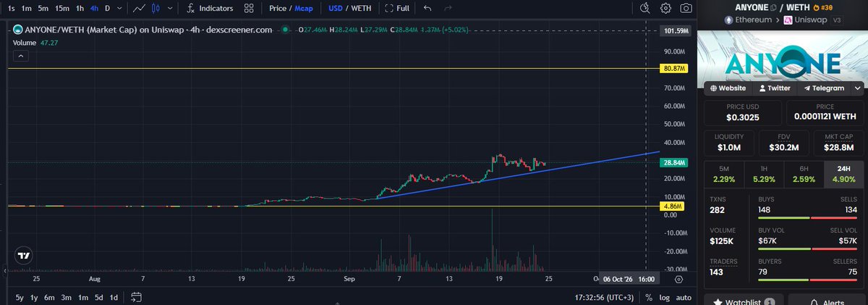
Task: Set date range to 3m
Action: tap(66, 298)
